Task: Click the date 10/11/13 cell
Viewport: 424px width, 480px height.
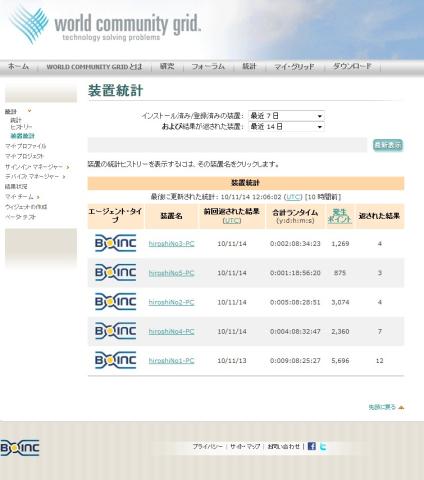Action: (x=232, y=361)
